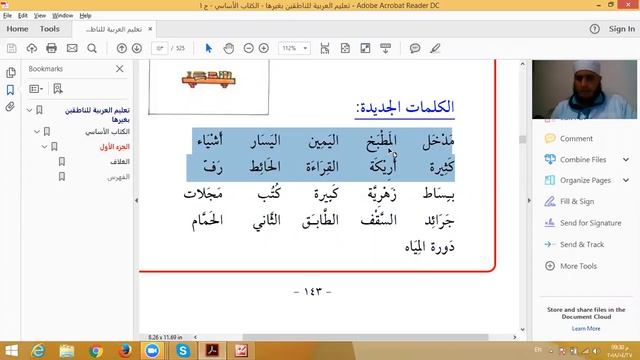Activate the Hand pan tool
Image resolution: width=640 pixels, height=360 pixels.
click(229, 48)
